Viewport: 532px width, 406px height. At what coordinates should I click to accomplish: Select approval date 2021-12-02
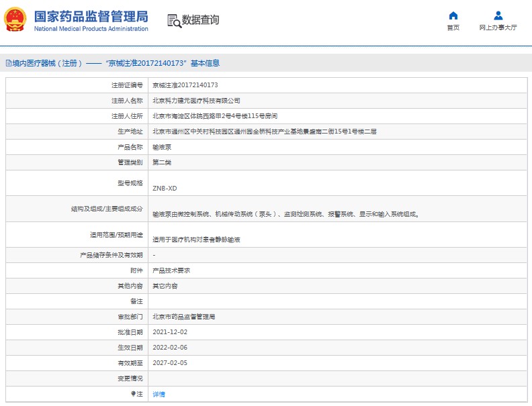click(x=170, y=332)
